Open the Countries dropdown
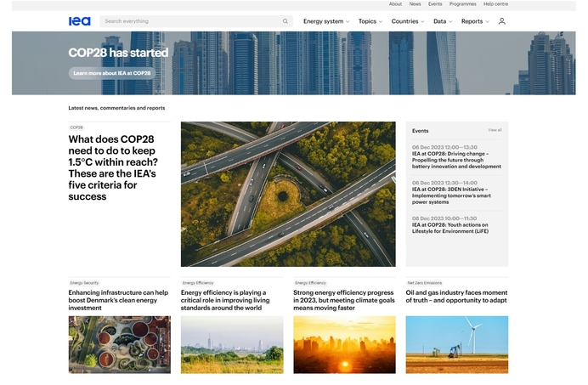Screen dimensions: 588x385 click(408, 21)
